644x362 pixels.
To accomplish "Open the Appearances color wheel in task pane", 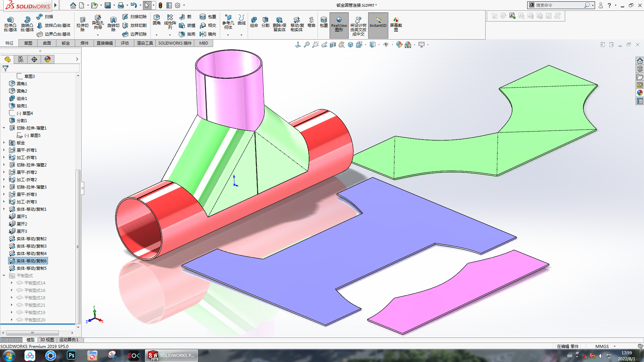I will pos(640,93).
